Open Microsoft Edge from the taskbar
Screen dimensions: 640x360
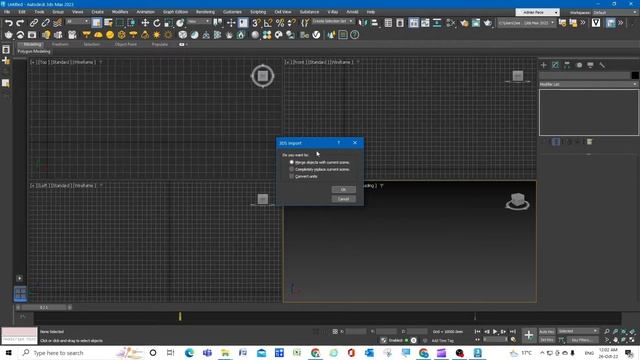[x=189, y=353]
